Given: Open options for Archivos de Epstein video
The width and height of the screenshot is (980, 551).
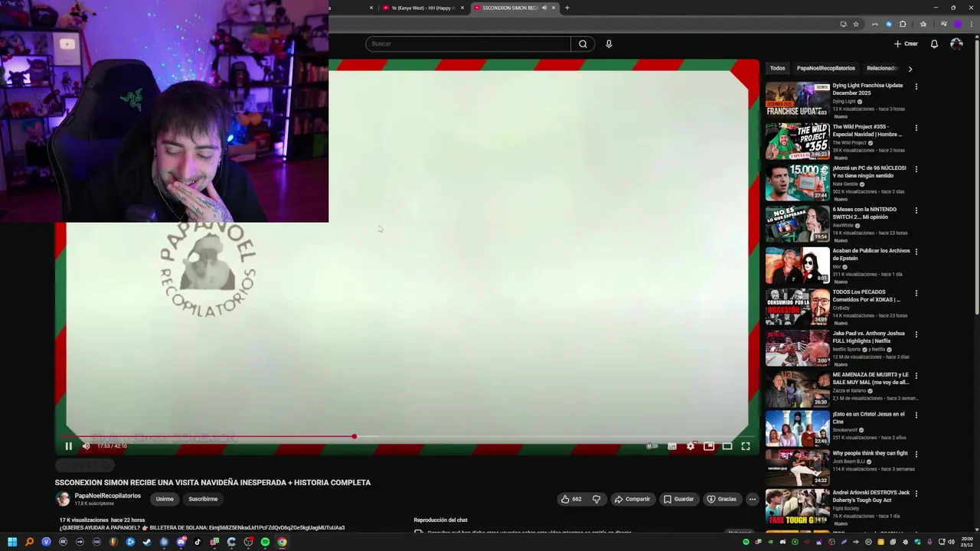Looking at the screenshot, I should tap(916, 252).
